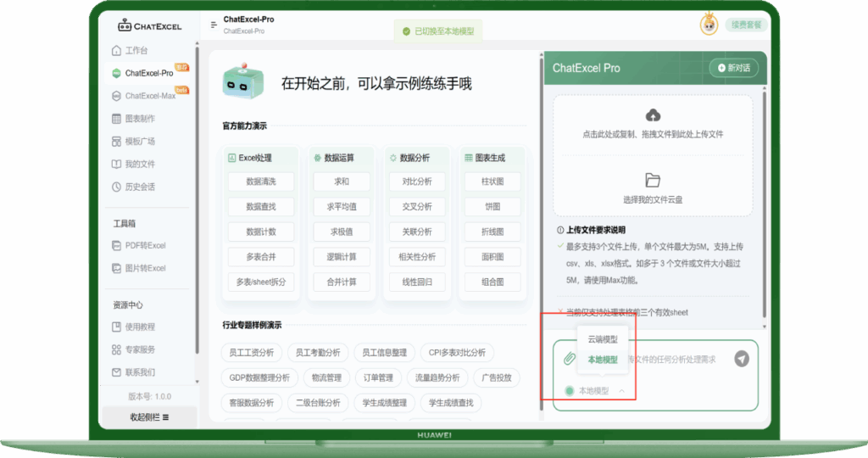
Task: Click the 柱状图 example button
Action: click(x=492, y=182)
